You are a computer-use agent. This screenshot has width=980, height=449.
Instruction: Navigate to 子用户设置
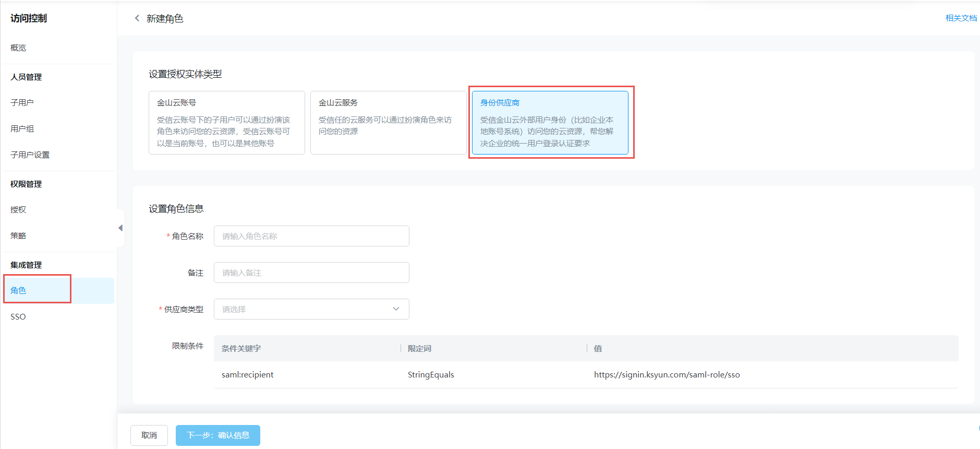(x=30, y=155)
